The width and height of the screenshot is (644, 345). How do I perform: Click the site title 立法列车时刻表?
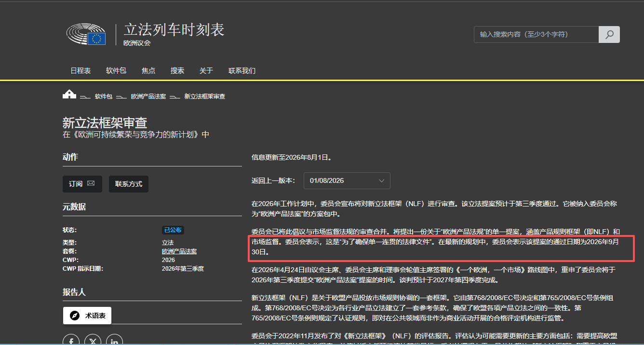(x=174, y=29)
